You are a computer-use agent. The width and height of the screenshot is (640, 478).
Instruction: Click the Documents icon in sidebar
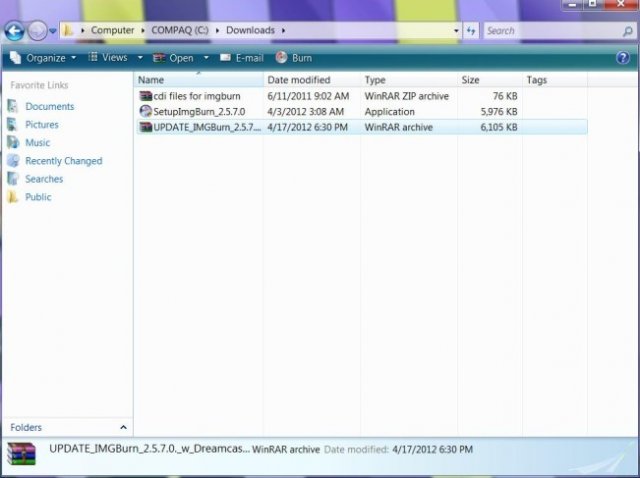point(13,107)
